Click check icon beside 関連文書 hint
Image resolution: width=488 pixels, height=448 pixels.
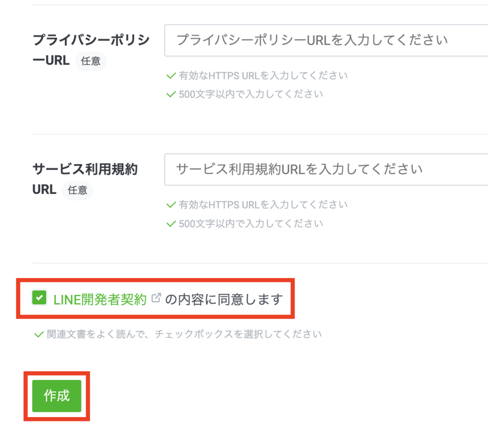[39, 334]
